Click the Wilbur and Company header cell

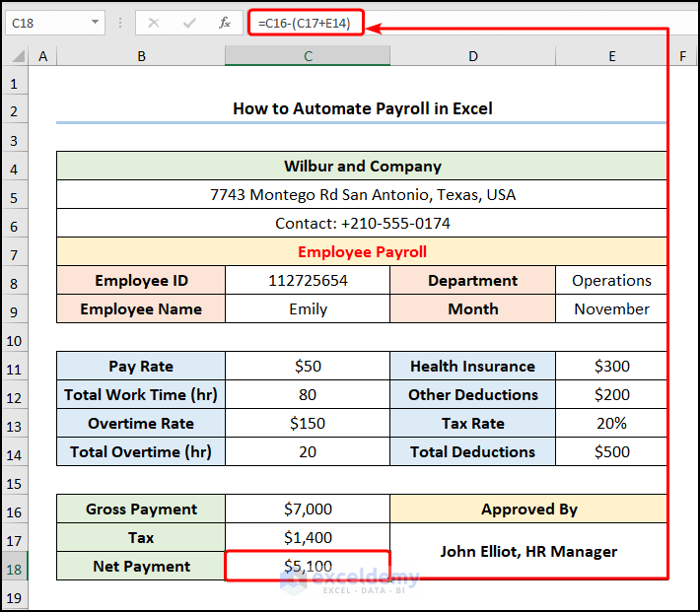pos(362,167)
